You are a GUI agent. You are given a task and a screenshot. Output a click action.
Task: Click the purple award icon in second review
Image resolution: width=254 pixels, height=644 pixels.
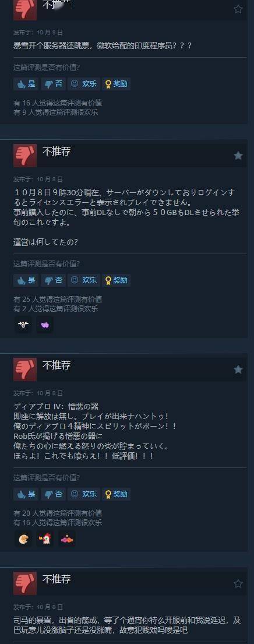[x=45, y=325]
